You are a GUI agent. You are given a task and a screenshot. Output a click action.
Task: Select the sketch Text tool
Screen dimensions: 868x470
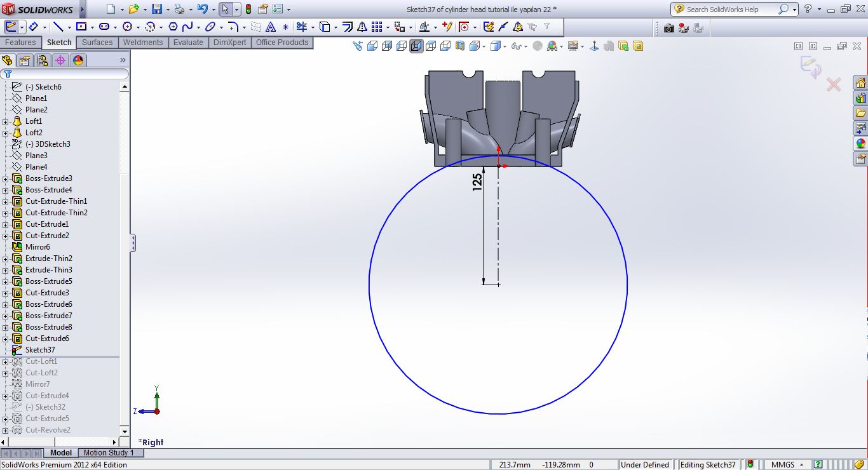click(271, 27)
